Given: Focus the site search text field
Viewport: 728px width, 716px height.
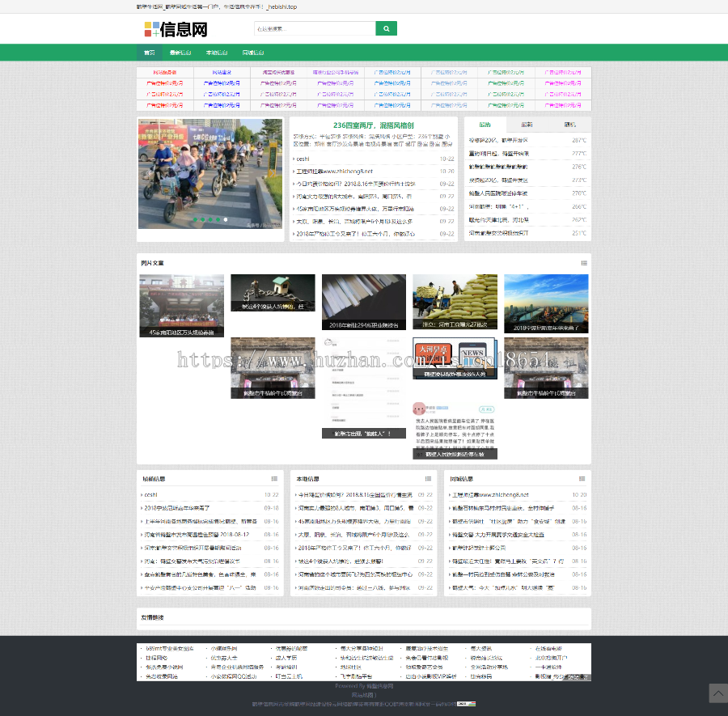Looking at the screenshot, I should (x=314, y=29).
